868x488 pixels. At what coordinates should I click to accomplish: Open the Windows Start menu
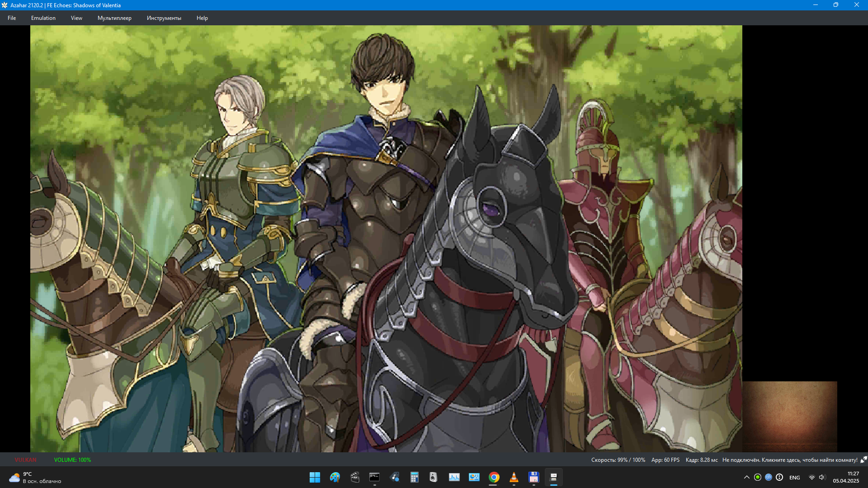(x=315, y=477)
